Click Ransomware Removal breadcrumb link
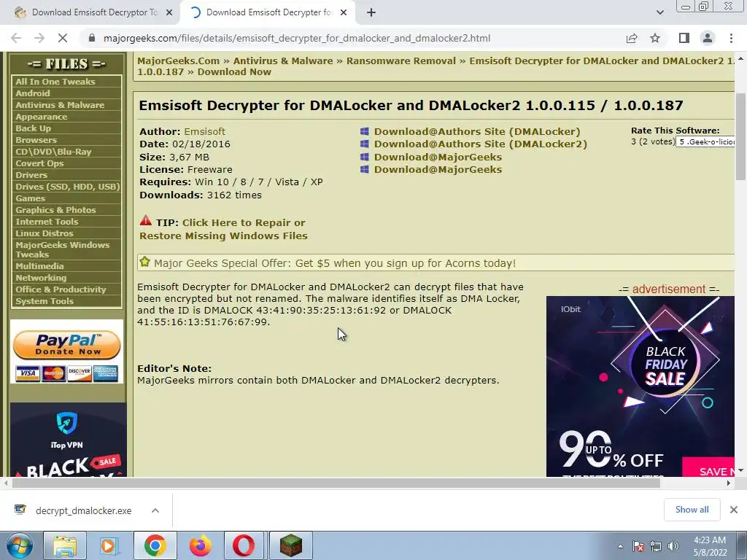 click(x=401, y=61)
